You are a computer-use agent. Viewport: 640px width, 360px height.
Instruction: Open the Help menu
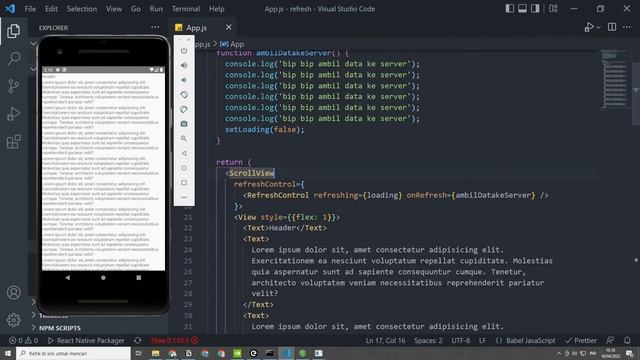(217, 9)
